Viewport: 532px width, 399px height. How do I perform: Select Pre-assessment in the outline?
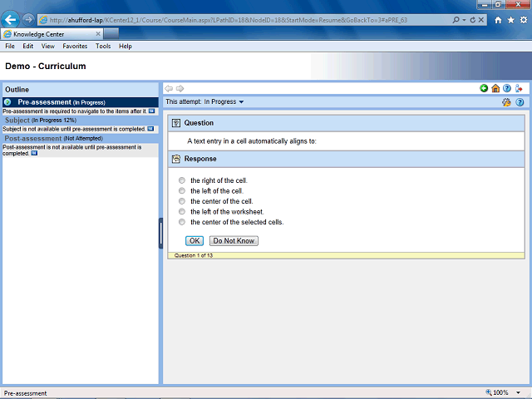81,102
